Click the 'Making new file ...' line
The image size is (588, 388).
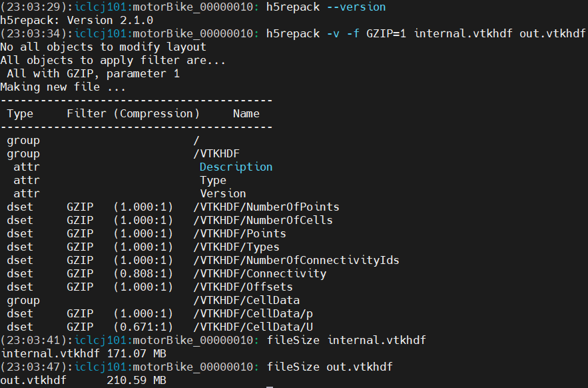(50, 87)
